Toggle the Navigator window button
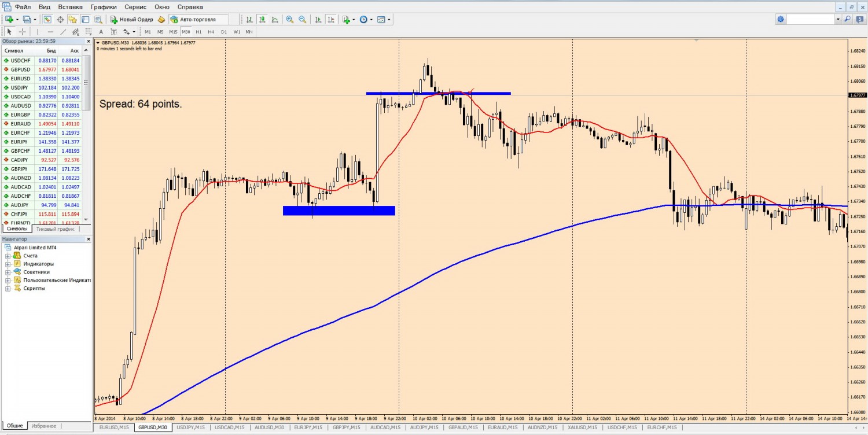 (72, 19)
